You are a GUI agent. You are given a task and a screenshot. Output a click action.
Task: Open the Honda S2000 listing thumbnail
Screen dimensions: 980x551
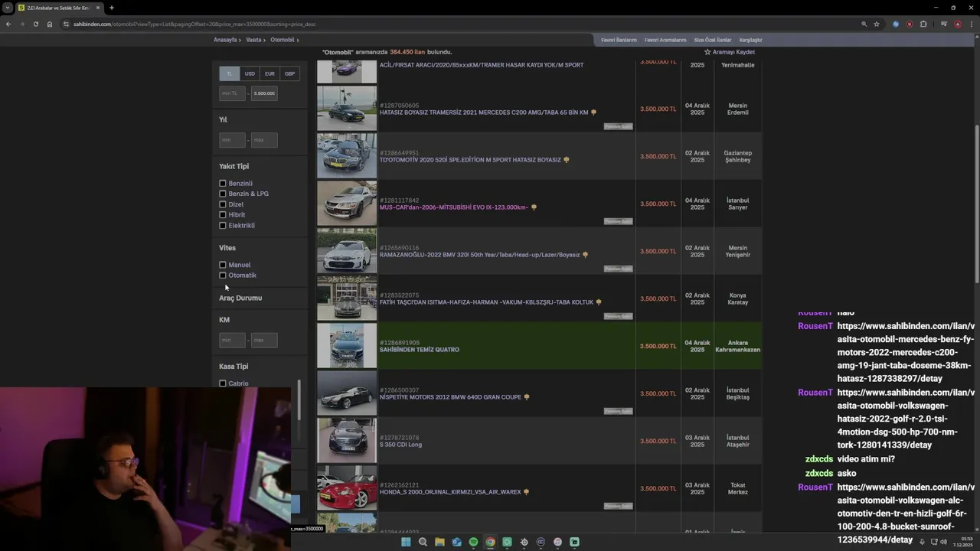(x=347, y=488)
